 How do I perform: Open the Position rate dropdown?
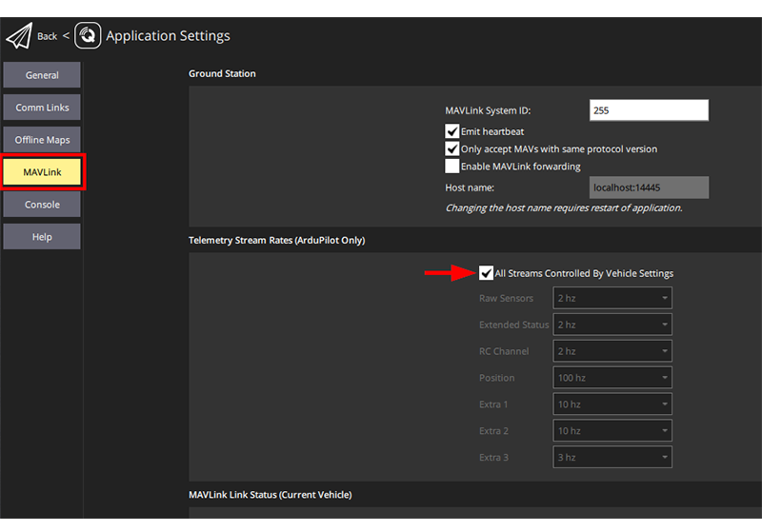pyautogui.click(x=612, y=378)
